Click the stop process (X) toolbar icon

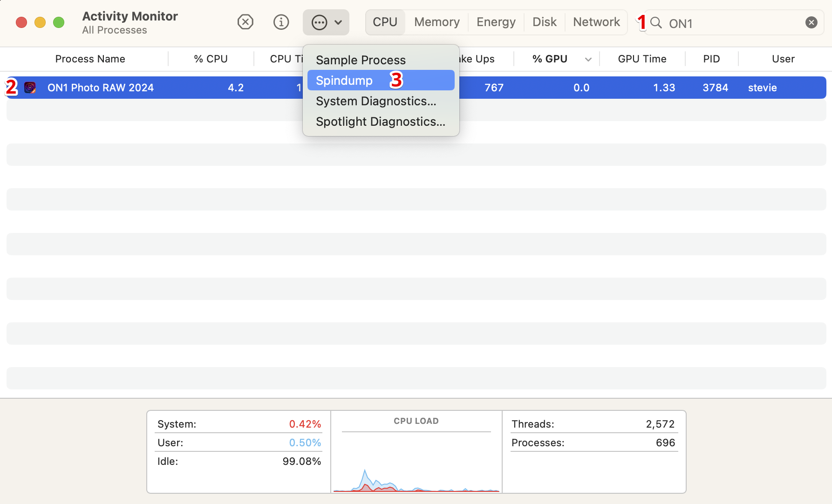tap(246, 22)
